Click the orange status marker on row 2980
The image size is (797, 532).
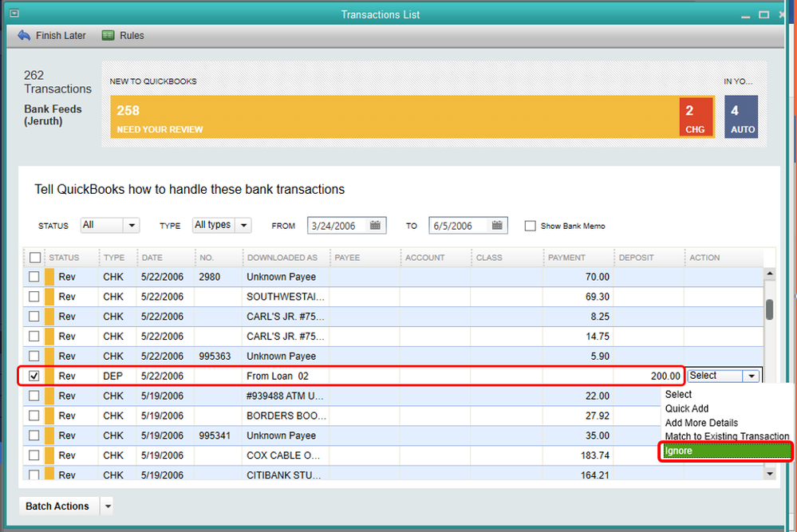(49, 277)
